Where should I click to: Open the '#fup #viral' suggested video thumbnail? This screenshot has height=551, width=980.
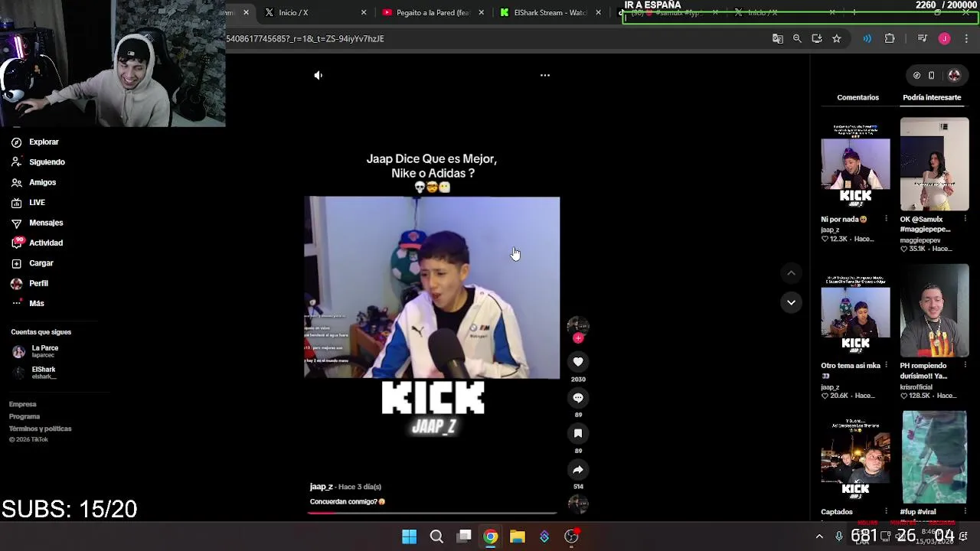tap(934, 458)
